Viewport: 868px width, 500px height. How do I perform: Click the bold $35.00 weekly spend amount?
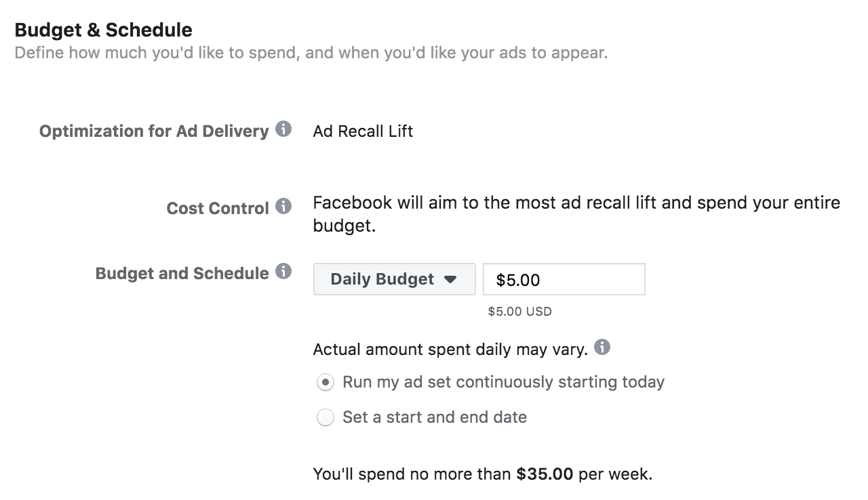coord(545,474)
